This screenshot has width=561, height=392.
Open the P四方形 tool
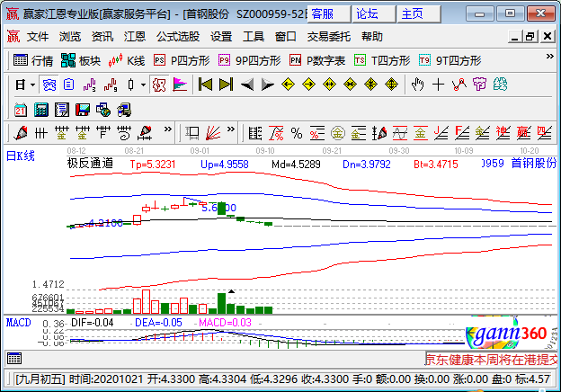tap(182, 60)
